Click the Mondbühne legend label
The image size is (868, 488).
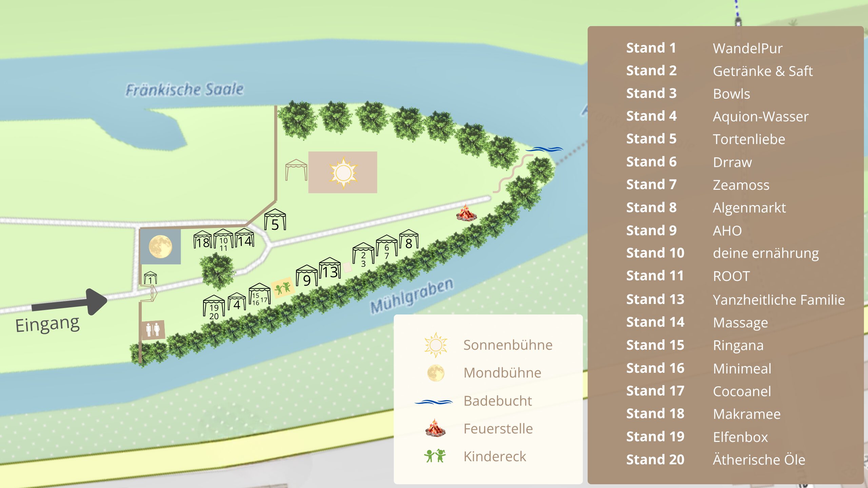pyautogui.click(x=502, y=373)
